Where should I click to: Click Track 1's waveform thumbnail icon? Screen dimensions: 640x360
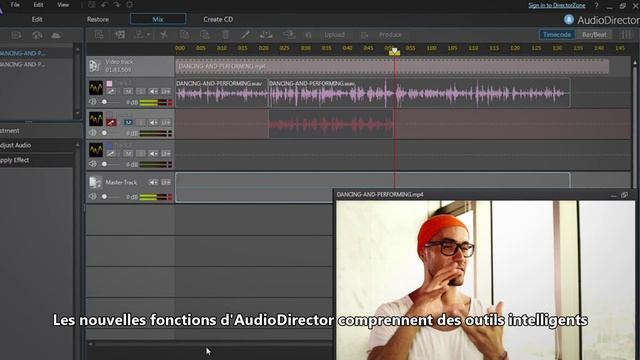(96, 87)
